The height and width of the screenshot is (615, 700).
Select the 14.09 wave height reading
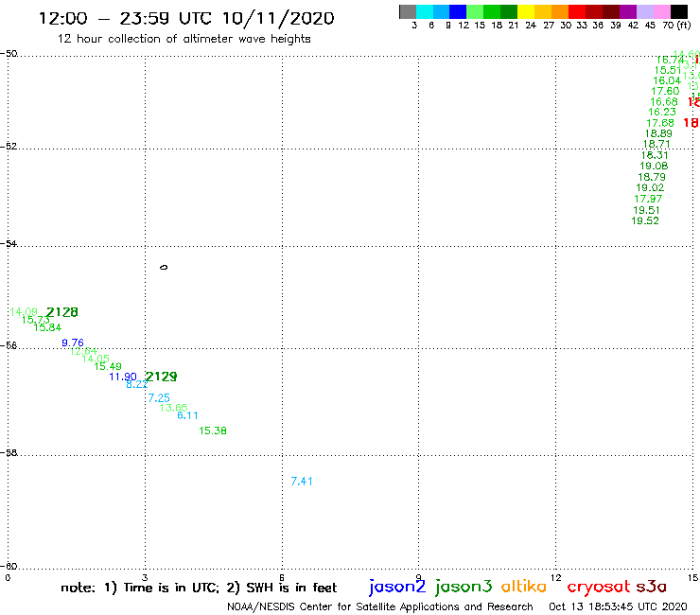pos(24,311)
